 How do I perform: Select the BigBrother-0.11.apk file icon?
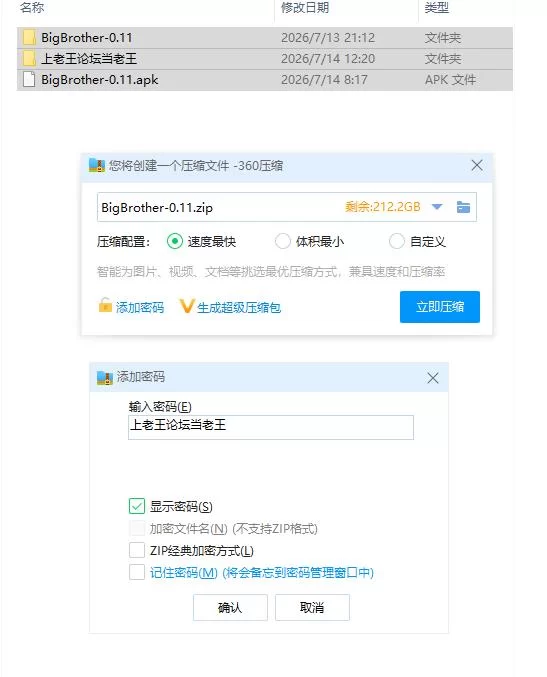(x=29, y=79)
